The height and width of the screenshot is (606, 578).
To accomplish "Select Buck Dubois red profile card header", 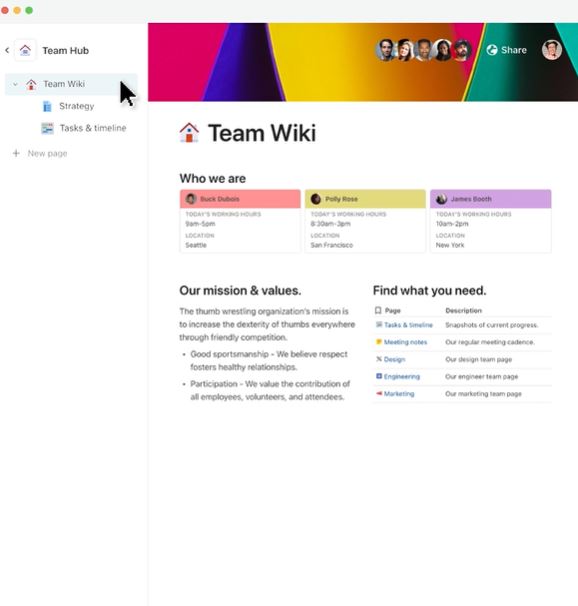I will pos(240,199).
